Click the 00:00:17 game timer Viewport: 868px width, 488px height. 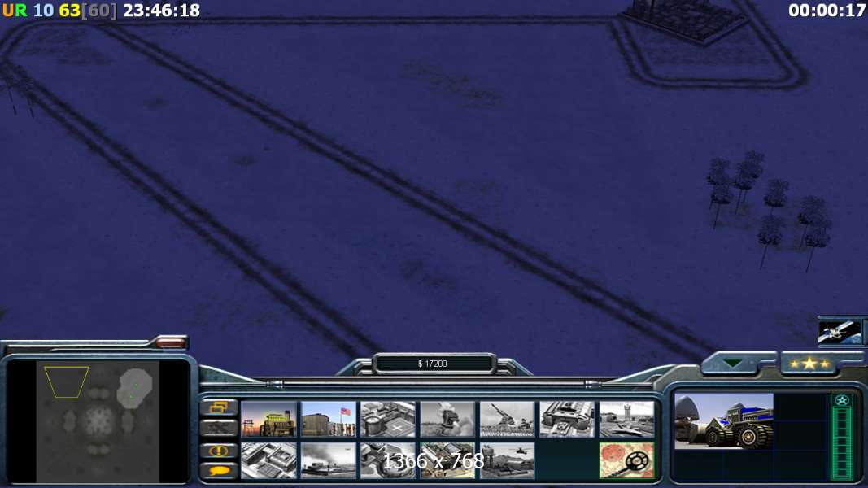(827, 10)
